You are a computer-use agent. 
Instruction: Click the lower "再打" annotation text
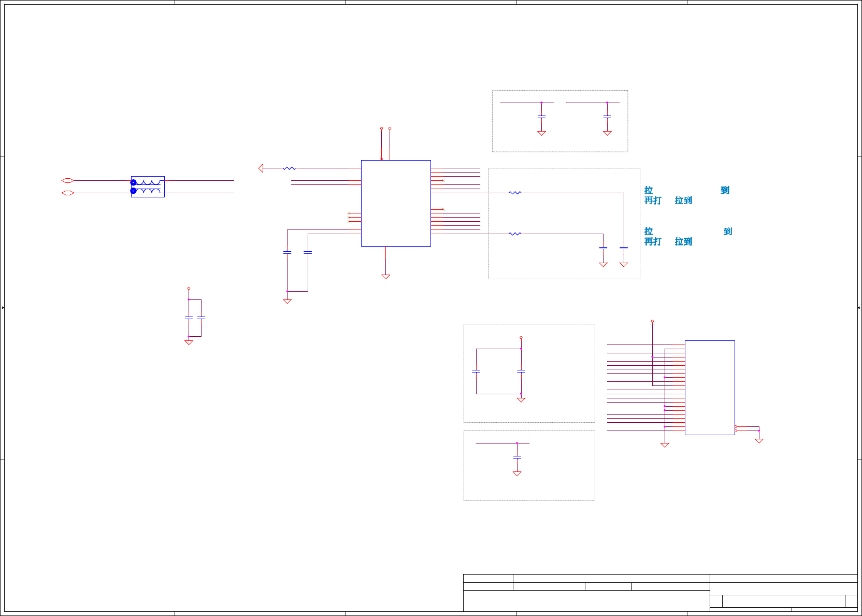(653, 242)
